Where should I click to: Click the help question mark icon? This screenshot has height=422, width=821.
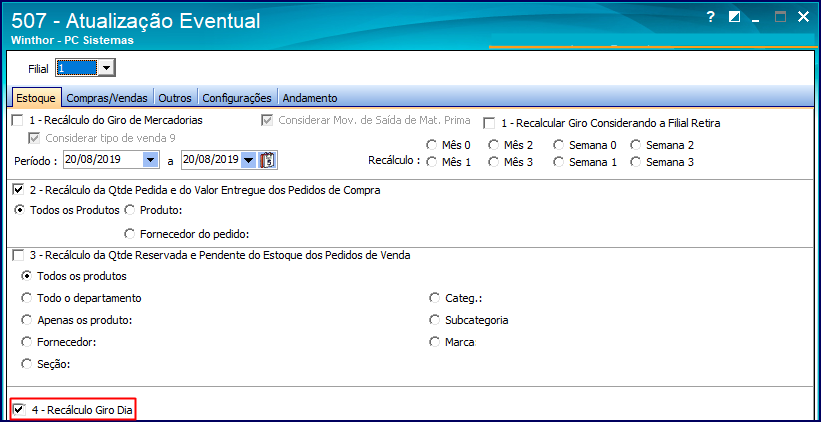click(x=711, y=17)
